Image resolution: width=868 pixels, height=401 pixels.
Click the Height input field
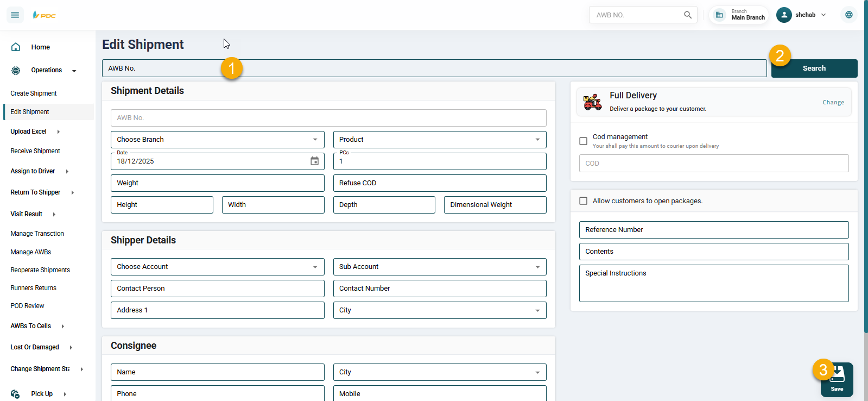coord(162,205)
